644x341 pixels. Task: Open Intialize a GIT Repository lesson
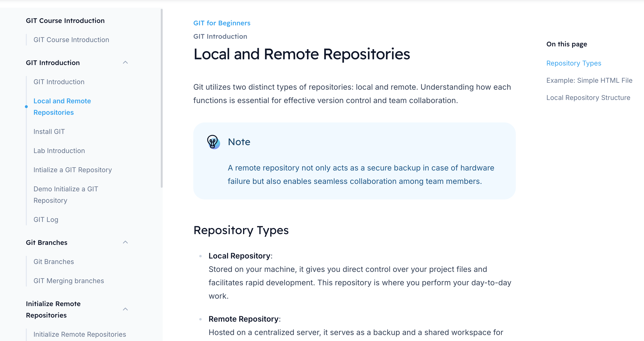coord(72,170)
